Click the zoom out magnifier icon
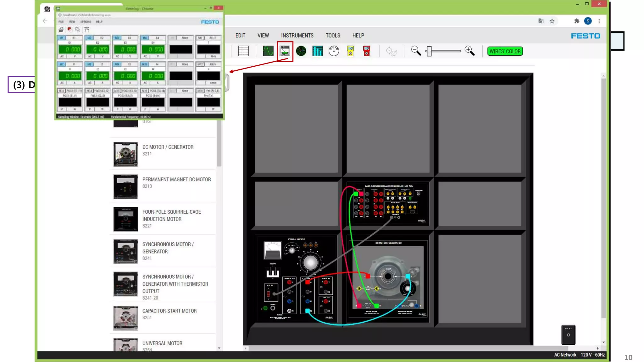644x362 pixels. coord(416,51)
